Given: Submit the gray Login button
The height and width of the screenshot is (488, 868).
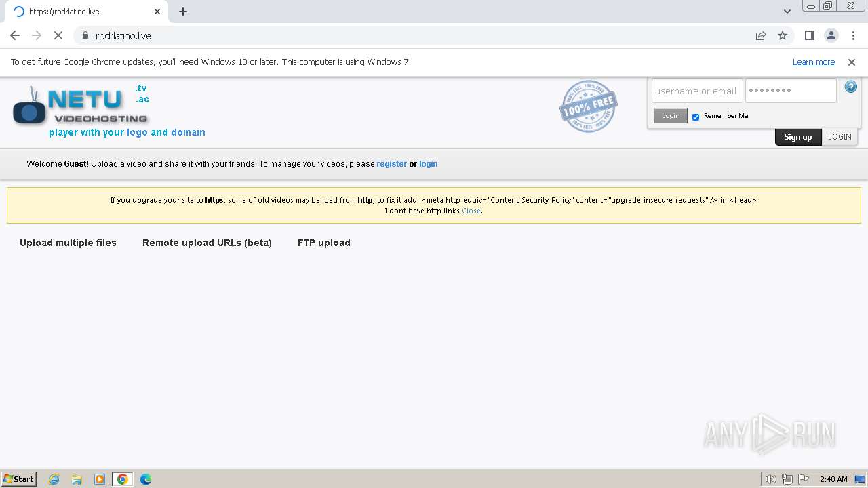Looking at the screenshot, I should 671,116.
